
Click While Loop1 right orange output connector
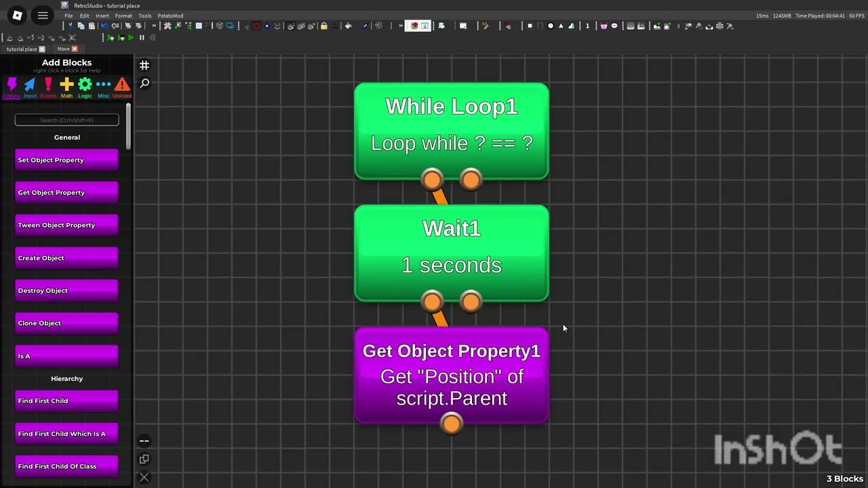coord(471,180)
